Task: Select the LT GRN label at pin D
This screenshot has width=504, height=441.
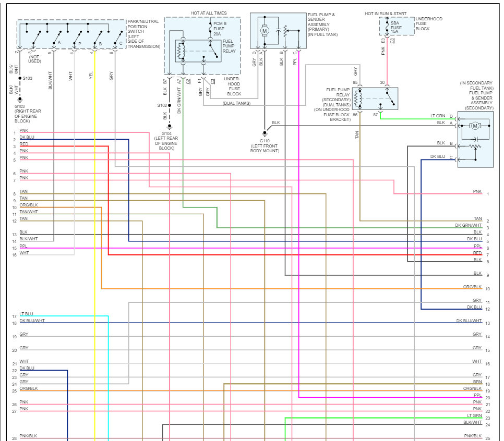Action: pos(438,116)
